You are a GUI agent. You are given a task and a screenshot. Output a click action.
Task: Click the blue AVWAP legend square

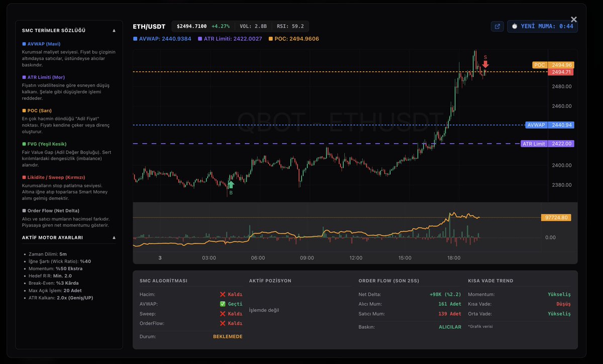(x=135, y=39)
